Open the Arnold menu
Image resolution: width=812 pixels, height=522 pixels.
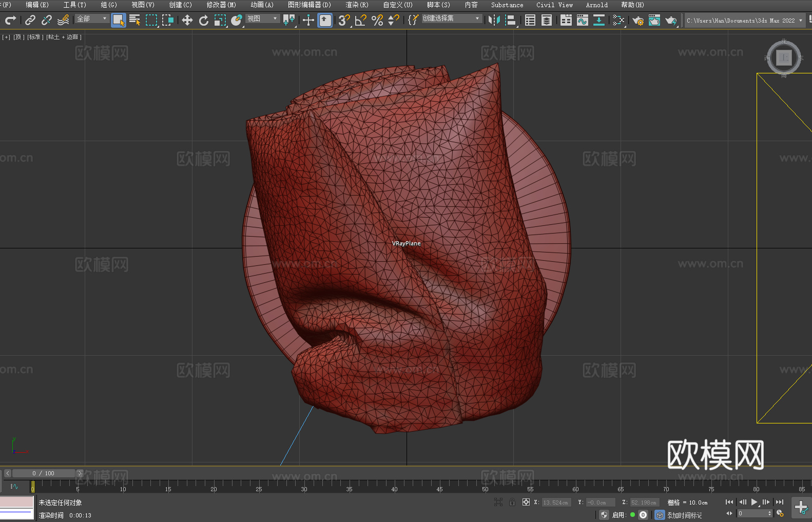596,5
